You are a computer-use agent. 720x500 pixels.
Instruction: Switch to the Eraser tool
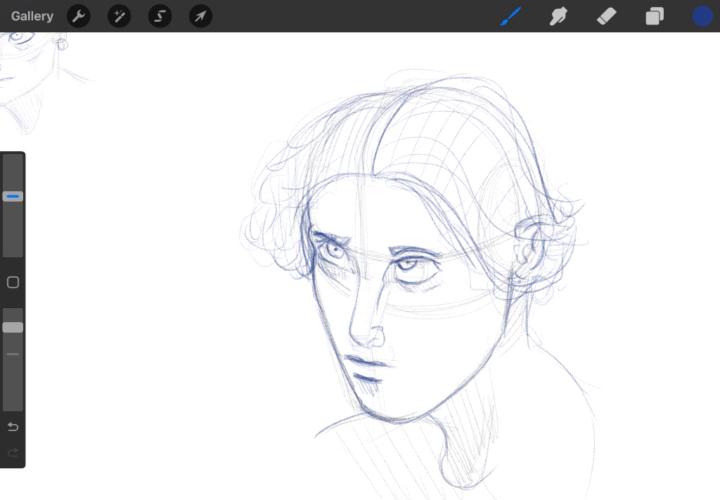607,16
